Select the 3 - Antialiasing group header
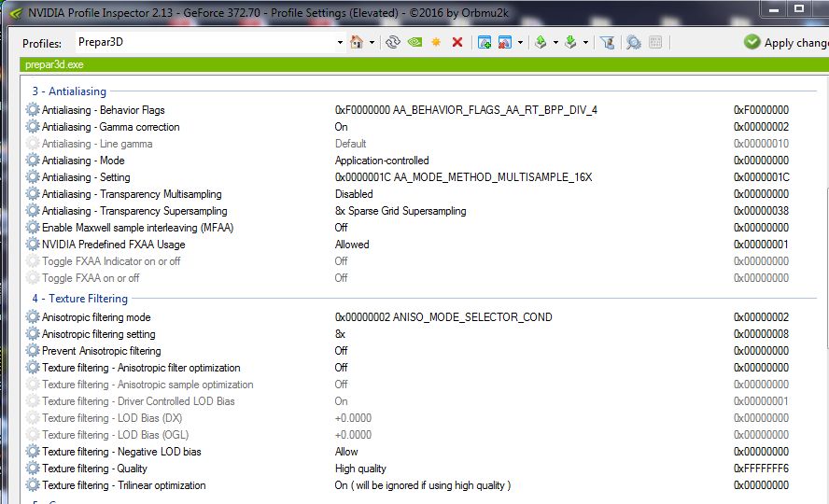Screen dimensions: 829x504 [69, 91]
